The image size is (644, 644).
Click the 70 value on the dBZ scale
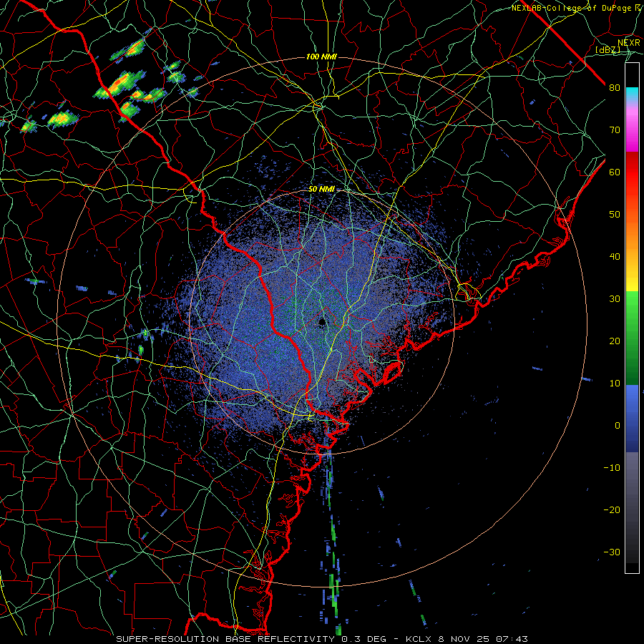[615, 130]
